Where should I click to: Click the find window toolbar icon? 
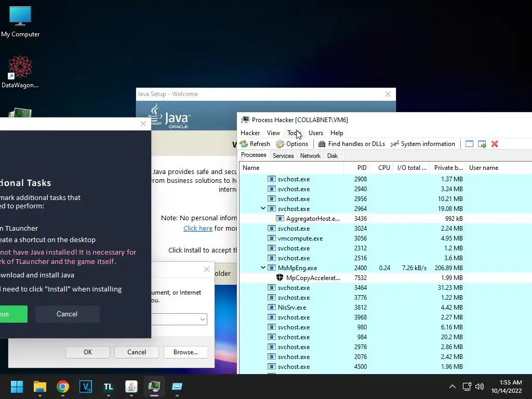469,144
